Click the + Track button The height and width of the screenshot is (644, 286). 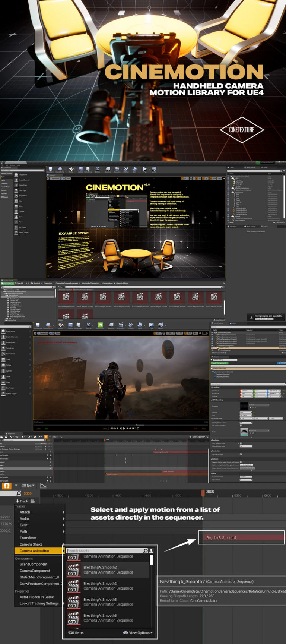[x=22, y=501]
